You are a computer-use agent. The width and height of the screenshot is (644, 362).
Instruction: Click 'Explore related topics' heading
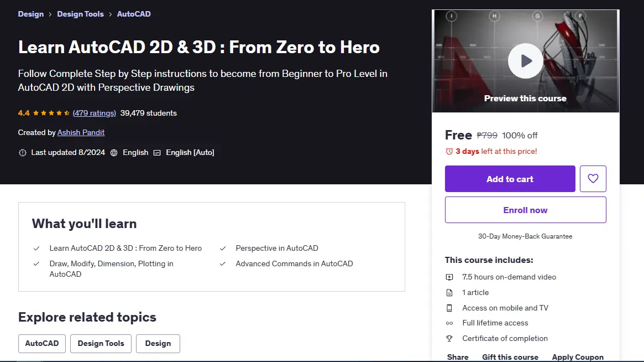[87, 317]
